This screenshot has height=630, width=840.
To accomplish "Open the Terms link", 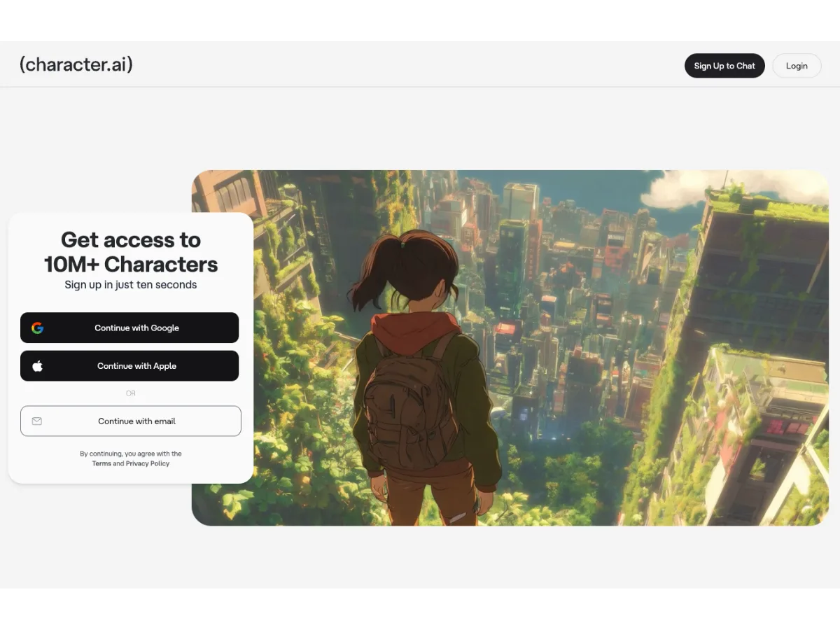I will 101,463.
